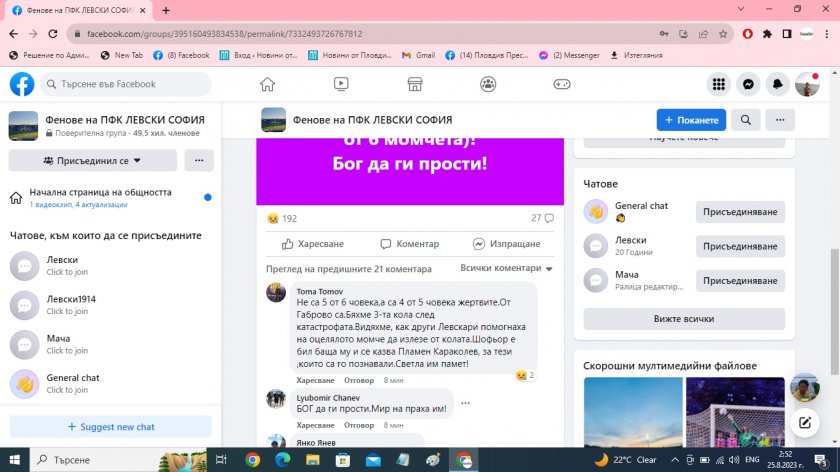Image resolution: width=840 pixels, height=472 pixels.
Task: Open the Marketplace icon in top navigation
Action: tap(415, 85)
